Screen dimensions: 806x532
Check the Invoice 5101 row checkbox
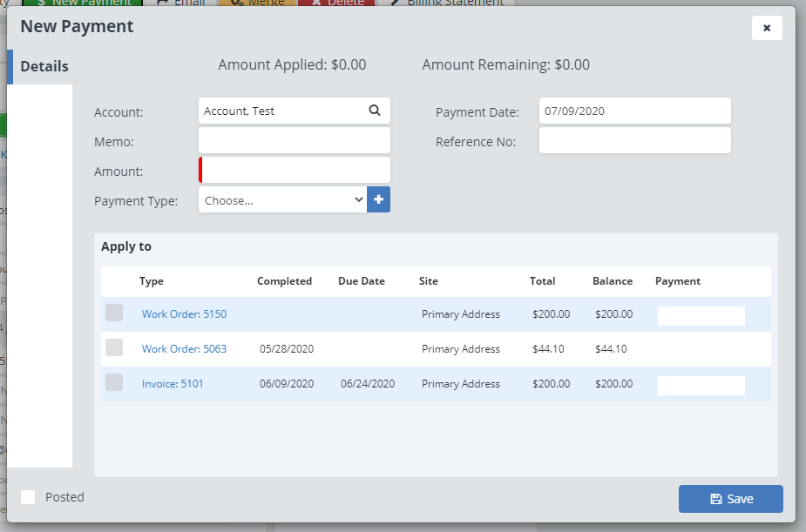tap(114, 383)
